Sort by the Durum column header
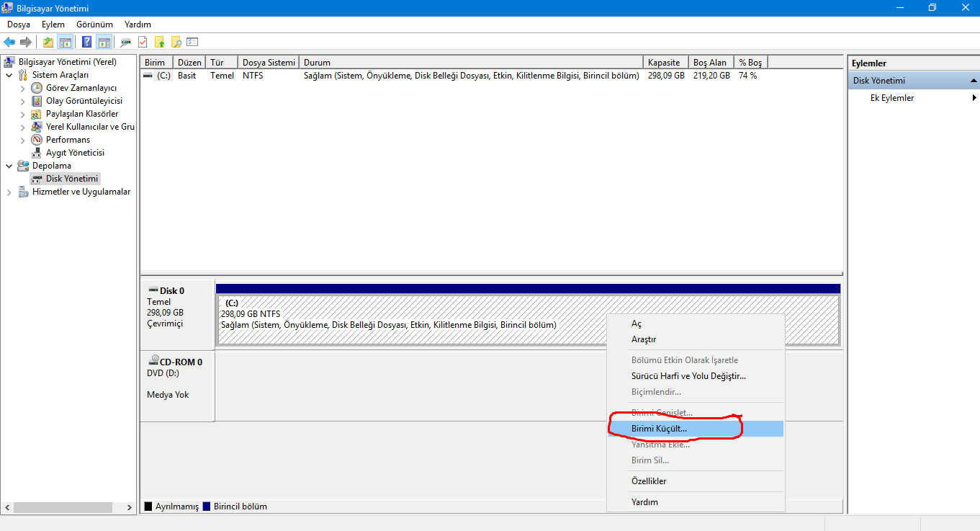Screen dimensions: 980x531 472,63
